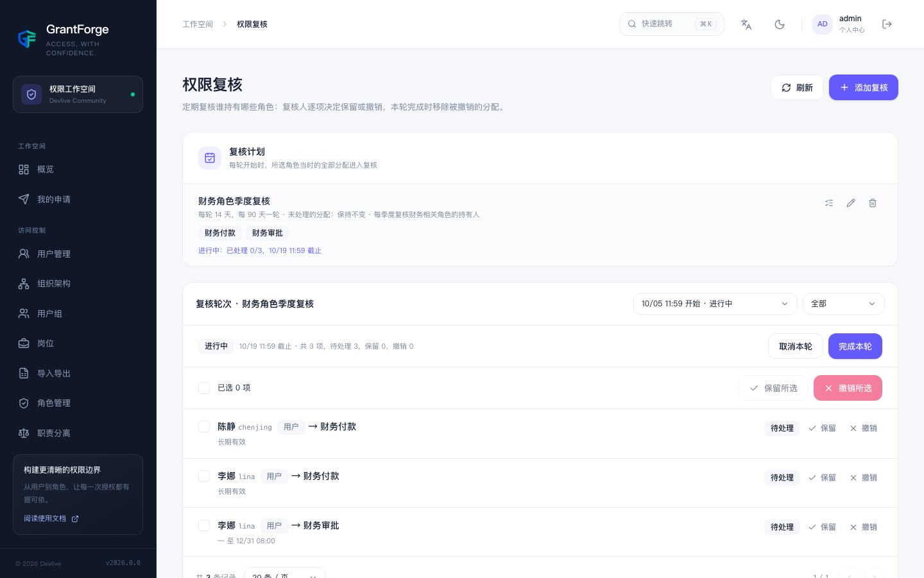The width and height of the screenshot is (924, 578).
Task: Click the 复核计划 calendar icon
Action: point(210,158)
